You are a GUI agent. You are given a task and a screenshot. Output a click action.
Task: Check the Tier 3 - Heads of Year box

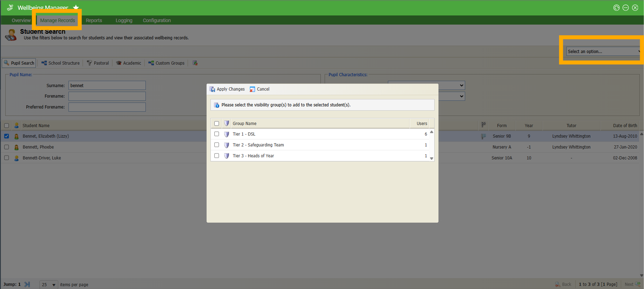point(217,156)
